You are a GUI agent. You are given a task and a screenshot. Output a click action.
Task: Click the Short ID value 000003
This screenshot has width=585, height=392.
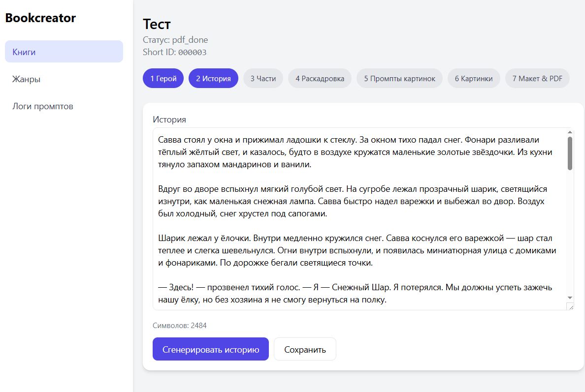pyautogui.click(x=192, y=52)
